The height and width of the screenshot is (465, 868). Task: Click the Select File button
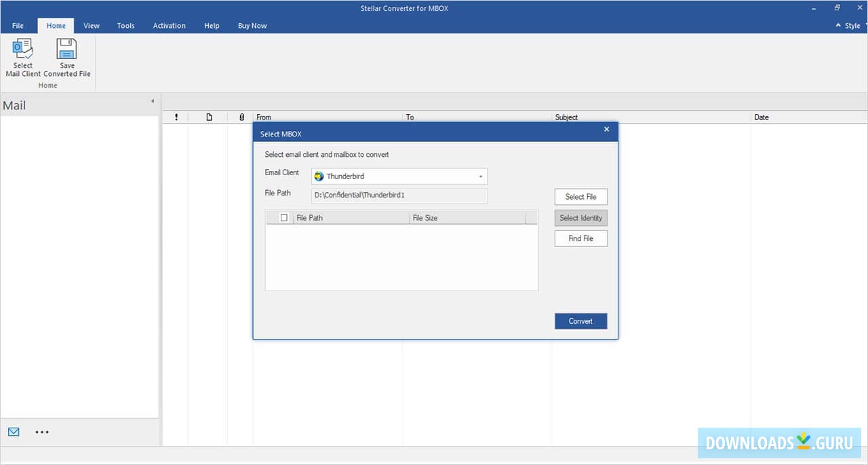coord(580,196)
